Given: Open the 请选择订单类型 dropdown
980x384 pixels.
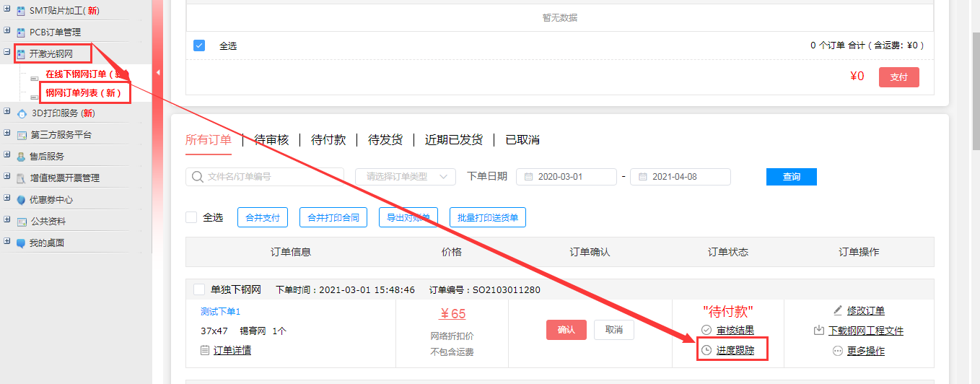Looking at the screenshot, I should (405, 177).
